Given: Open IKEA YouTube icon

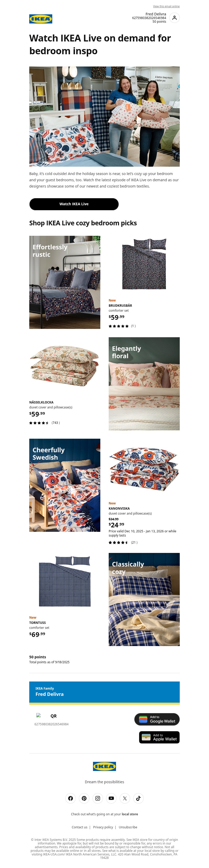Looking at the screenshot, I should click(111, 798).
